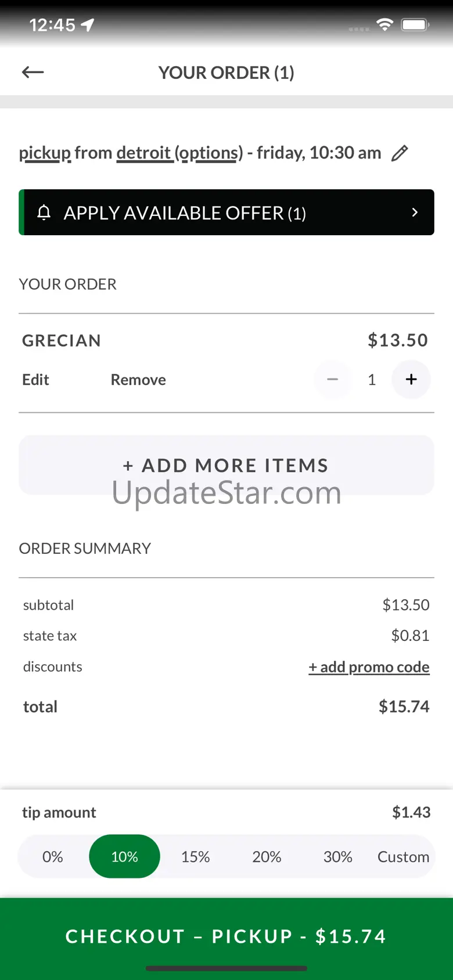The width and height of the screenshot is (453, 980).
Task: Tap the bell icon on the offer banner
Action: [x=44, y=212]
